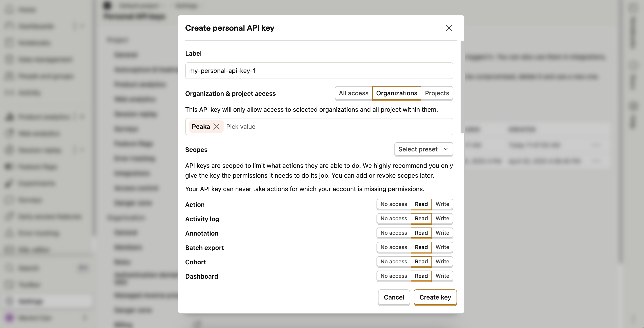Viewport: 644px width, 328px height.
Task: Set Cohort scope to No access
Action: [x=394, y=261]
